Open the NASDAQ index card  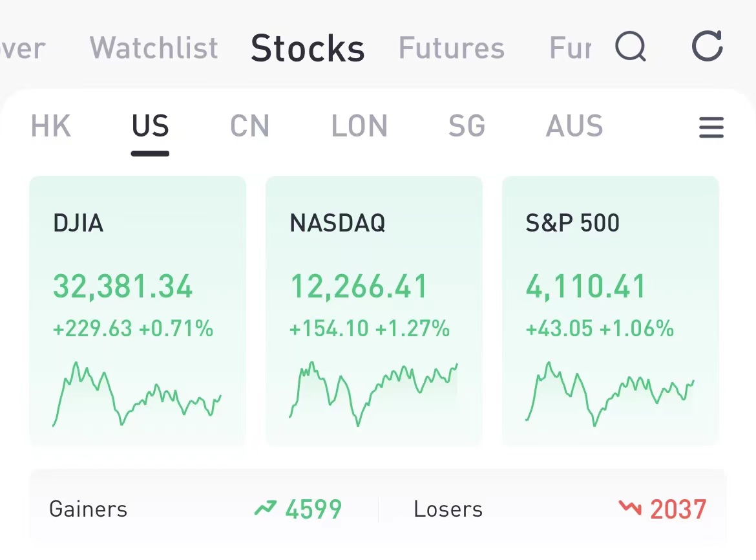[373, 311]
